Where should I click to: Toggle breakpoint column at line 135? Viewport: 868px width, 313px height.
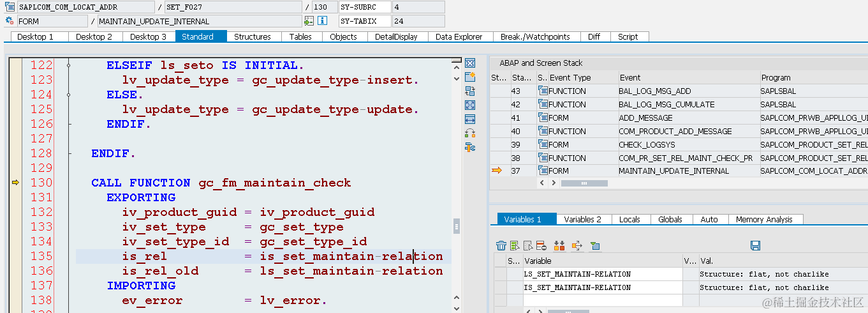(15, 256)
